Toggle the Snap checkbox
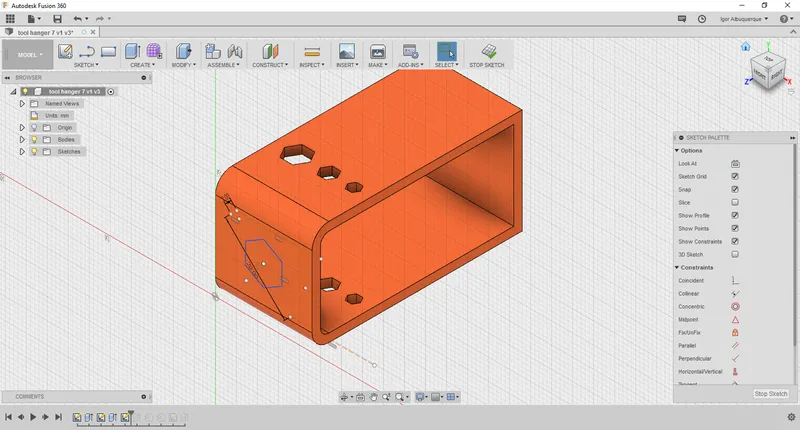This screenshot has width=800, height=430. click(x=735, y=189)
